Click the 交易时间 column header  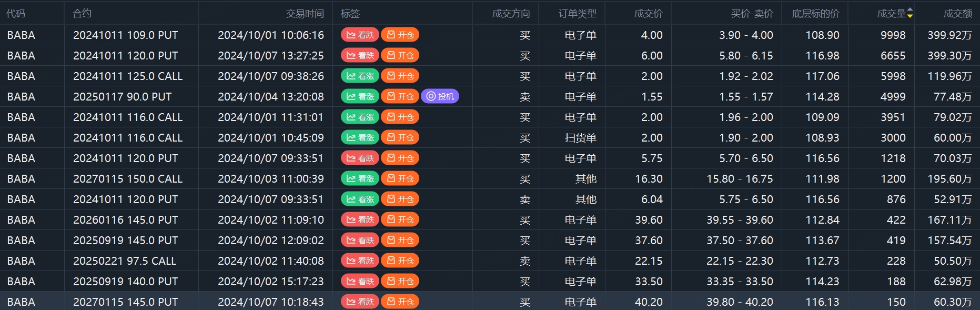(305, 13)
